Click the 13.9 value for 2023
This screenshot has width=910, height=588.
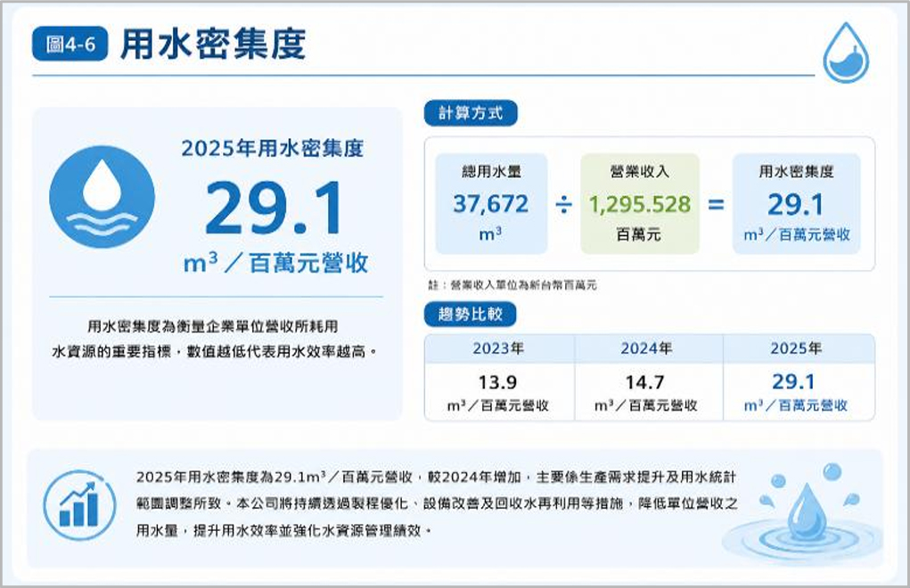tap(497, 382)
